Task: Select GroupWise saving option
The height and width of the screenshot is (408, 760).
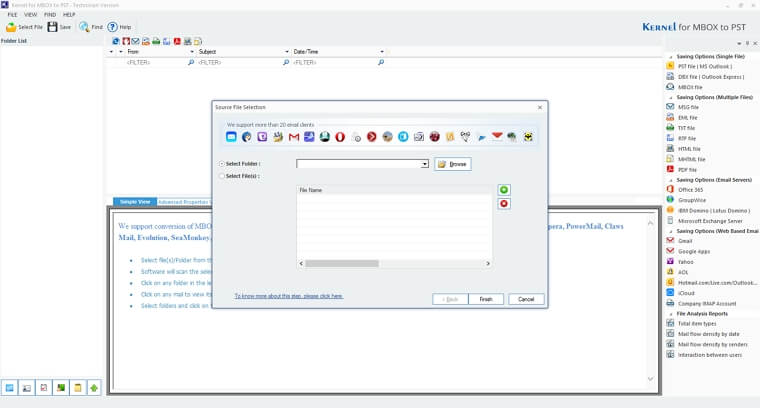Action: (686, 200)
